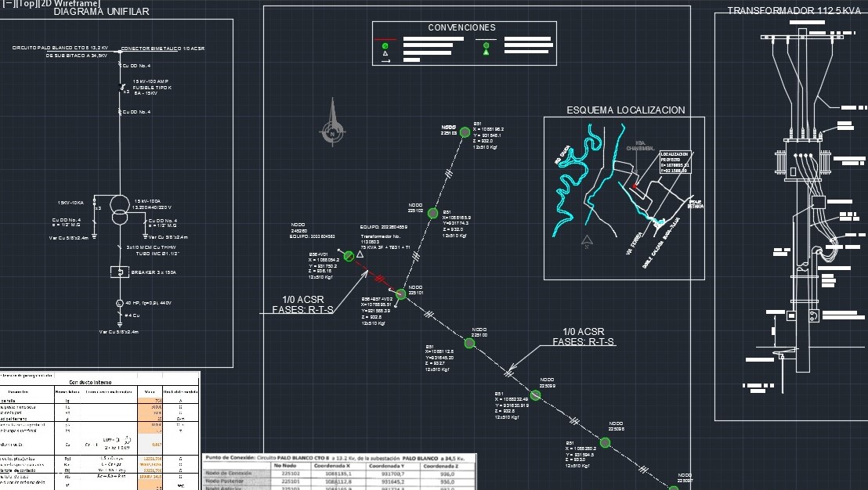Pick the green pole at NODO 225100
Image resolution: width=868 pixels, height=490 pixels.
(x=469, y=343)
